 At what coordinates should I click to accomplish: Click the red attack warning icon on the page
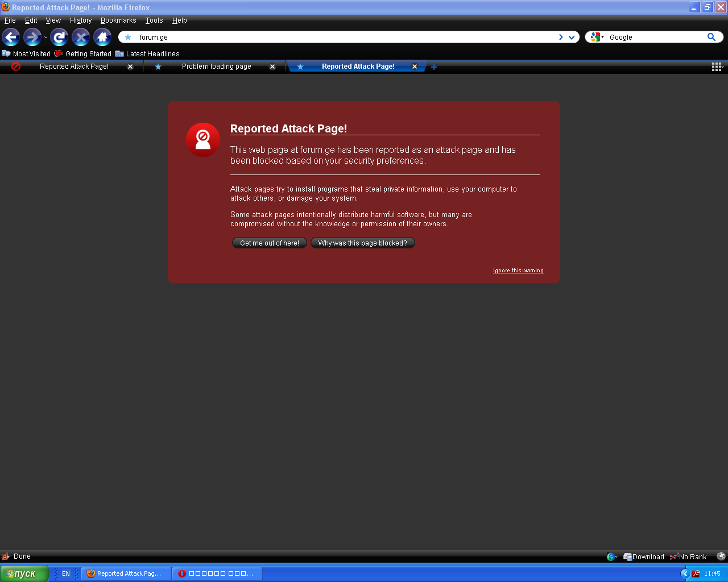coord(203,140)
